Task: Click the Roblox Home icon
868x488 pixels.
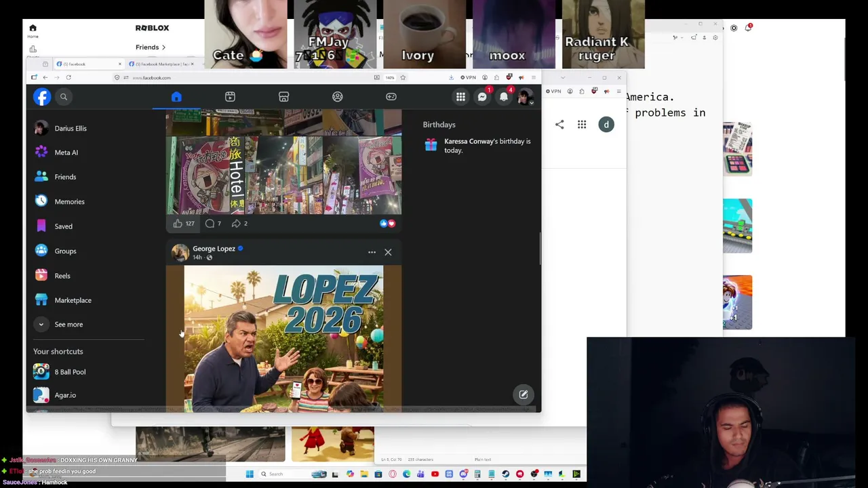Action: [x=33, y=30]
